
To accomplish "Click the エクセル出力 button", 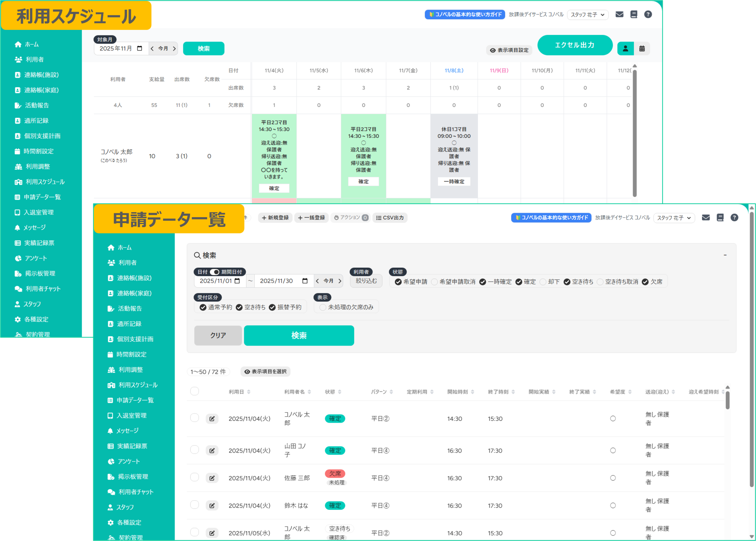I will tap(575, 45).
